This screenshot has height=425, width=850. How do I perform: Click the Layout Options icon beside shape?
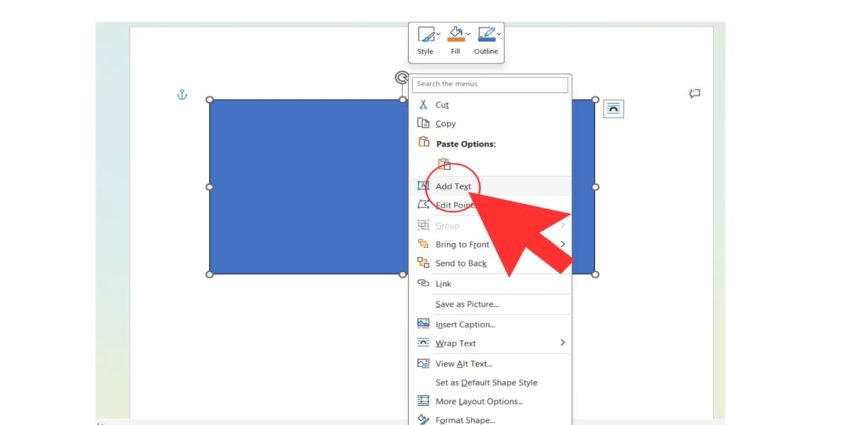tap(613, 108)
